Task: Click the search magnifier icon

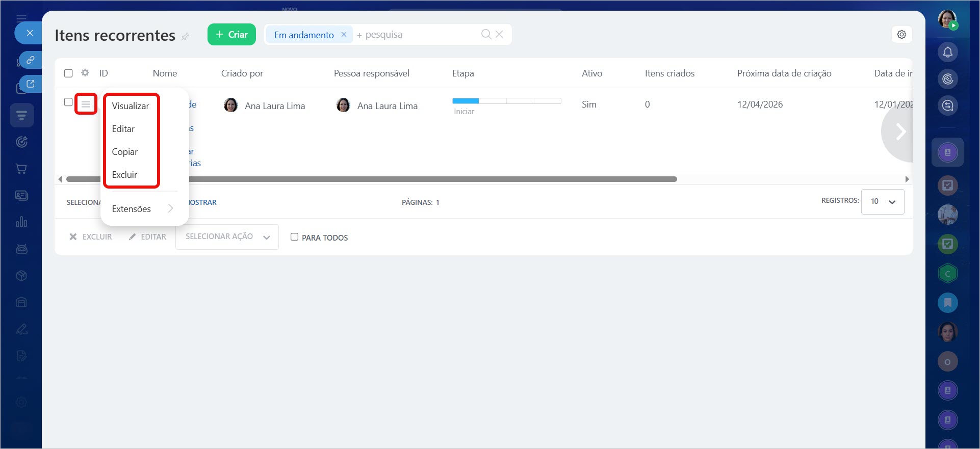Action: (486, 34)
